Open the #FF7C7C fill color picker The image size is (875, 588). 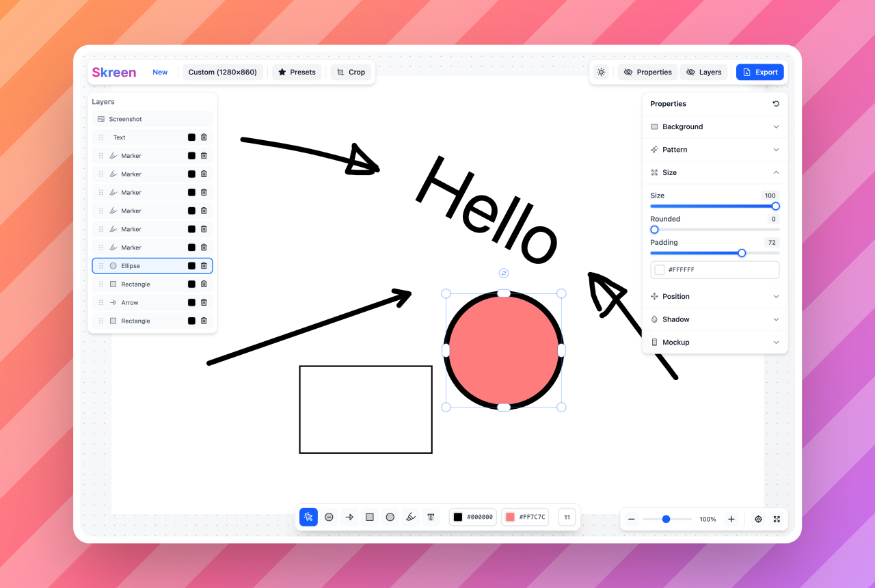[x=525, y=517]
